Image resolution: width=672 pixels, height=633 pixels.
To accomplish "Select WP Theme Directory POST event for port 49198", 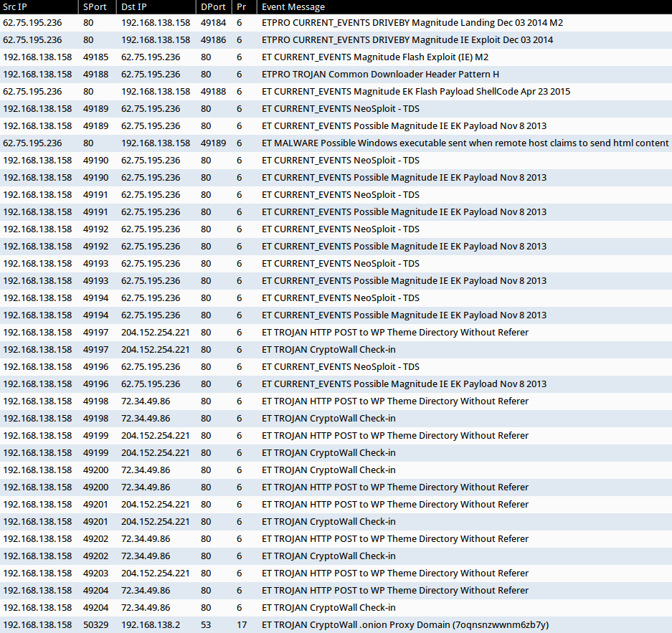I will [x=336, y=401].
